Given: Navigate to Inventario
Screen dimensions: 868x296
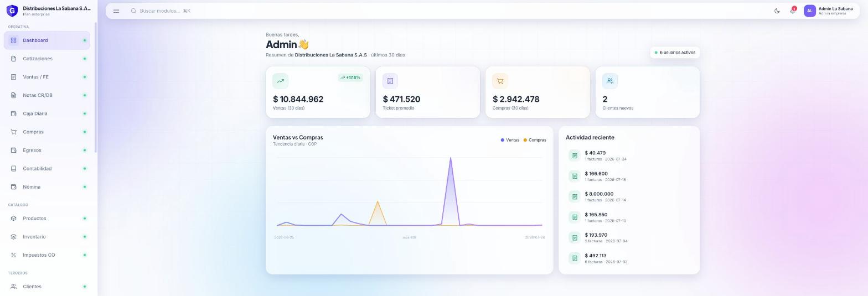Looking at the screenshot, I should pyautogui.click(x=47, y=237).
